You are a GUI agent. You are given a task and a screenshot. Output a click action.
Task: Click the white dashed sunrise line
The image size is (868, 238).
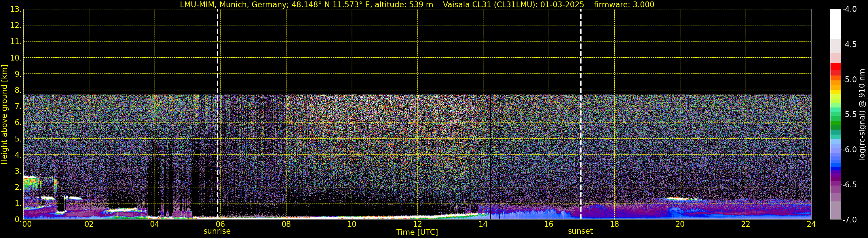click(217, 114)
